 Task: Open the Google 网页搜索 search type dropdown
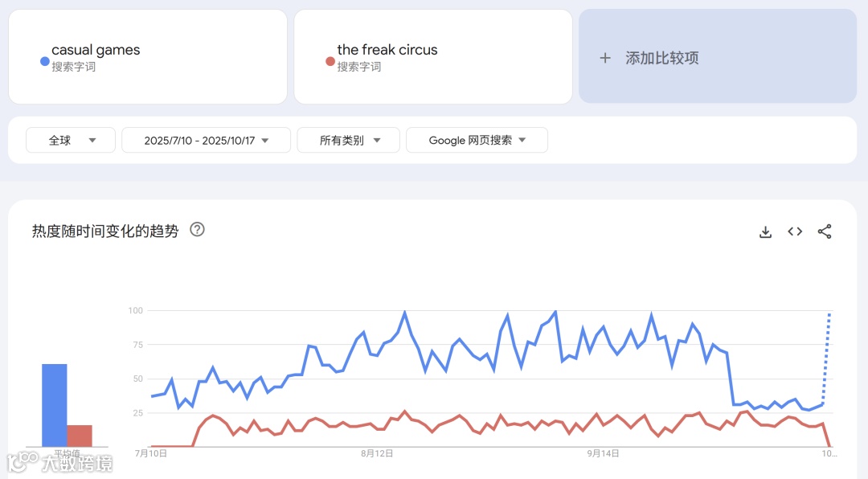[x=477, y=140]
